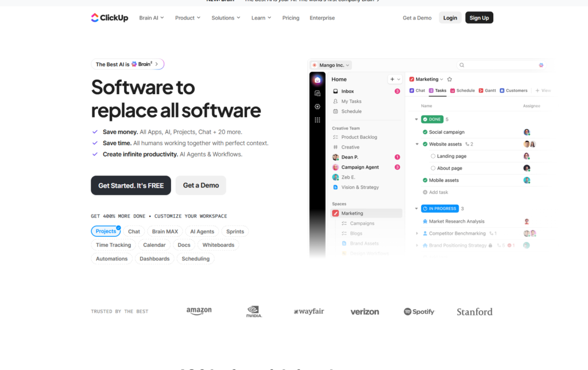Click the second dark sidebar icon under Home

pos(317,94)
